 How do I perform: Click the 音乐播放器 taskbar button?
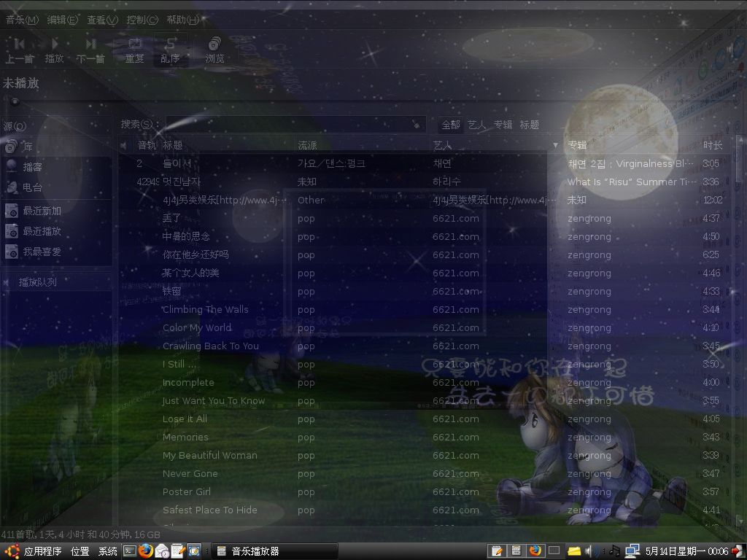point(274,551)
